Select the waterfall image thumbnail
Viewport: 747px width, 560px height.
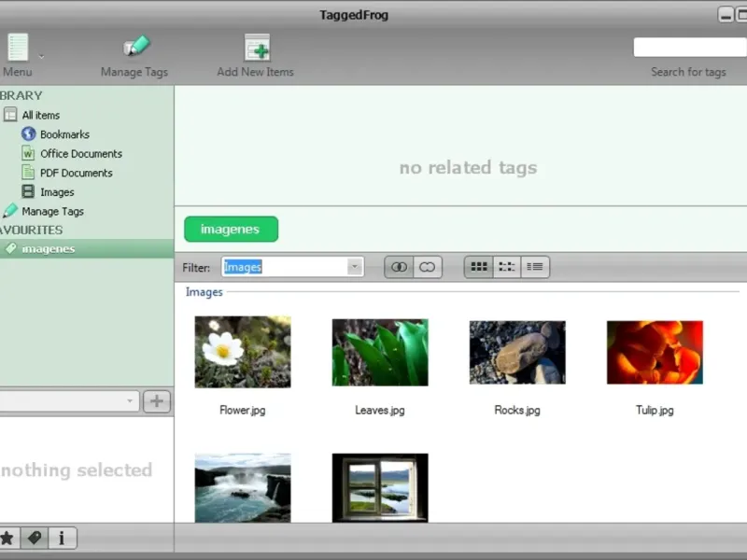click(x=243, y=488)
